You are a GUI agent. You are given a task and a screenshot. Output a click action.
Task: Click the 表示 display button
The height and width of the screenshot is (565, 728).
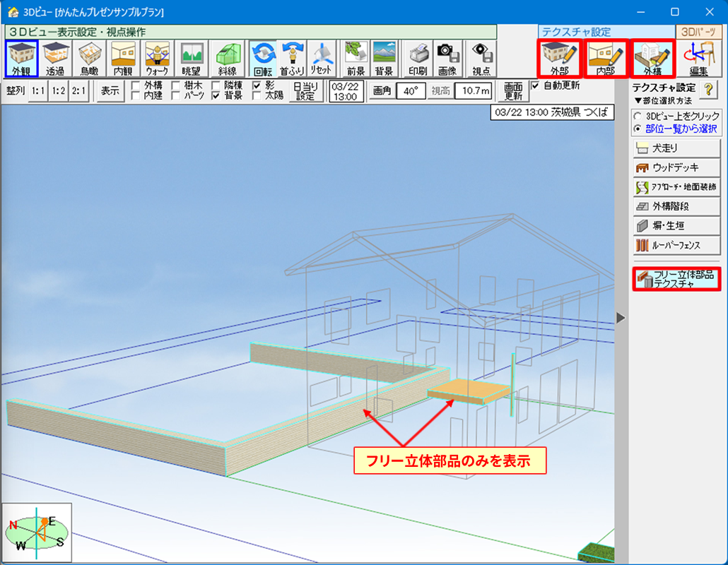point(110,91)
